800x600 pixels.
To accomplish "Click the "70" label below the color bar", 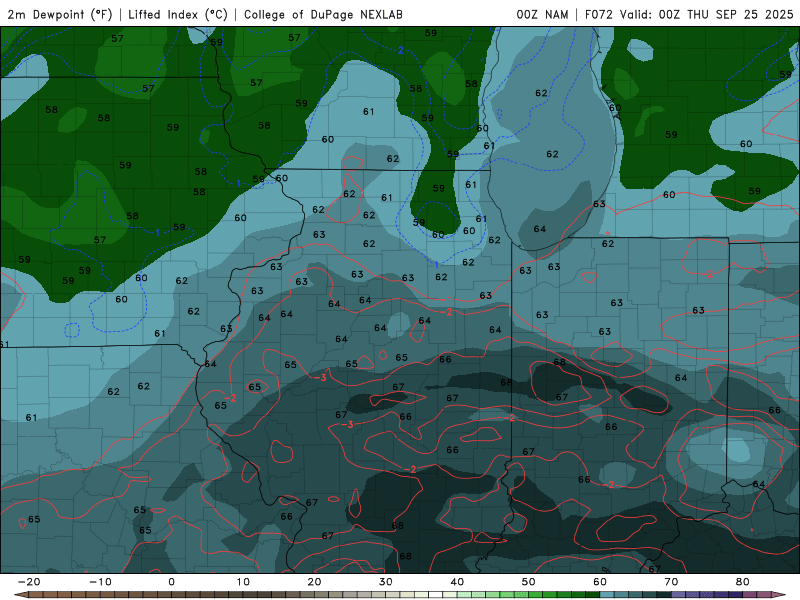I will (671, 582).
